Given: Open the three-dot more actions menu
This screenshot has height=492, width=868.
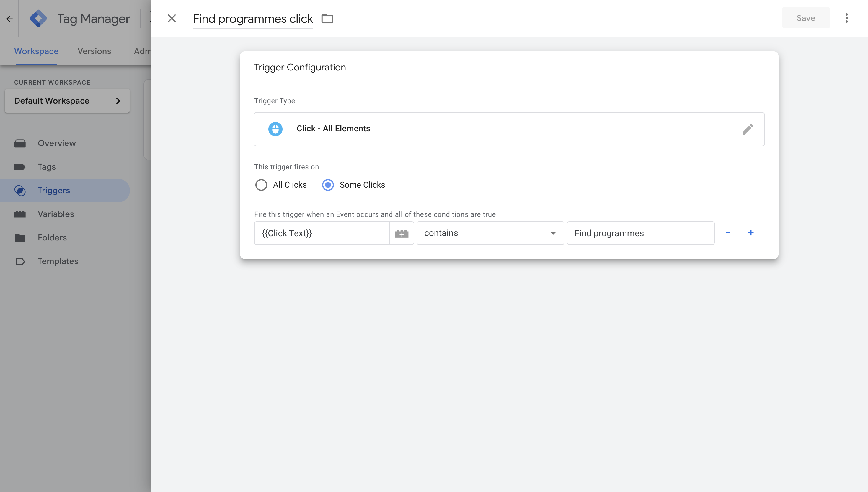Looking at the screenshot, I should pos(846,18).
